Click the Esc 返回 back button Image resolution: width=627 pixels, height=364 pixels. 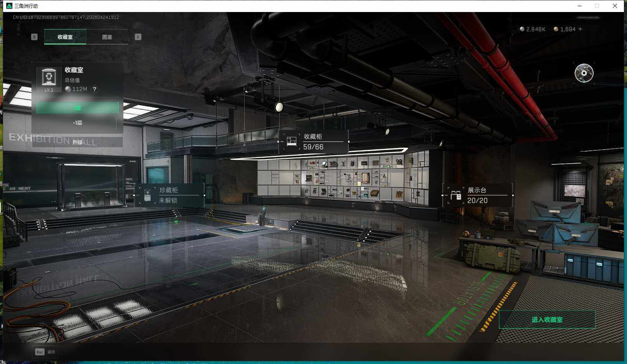click(45, 352)
